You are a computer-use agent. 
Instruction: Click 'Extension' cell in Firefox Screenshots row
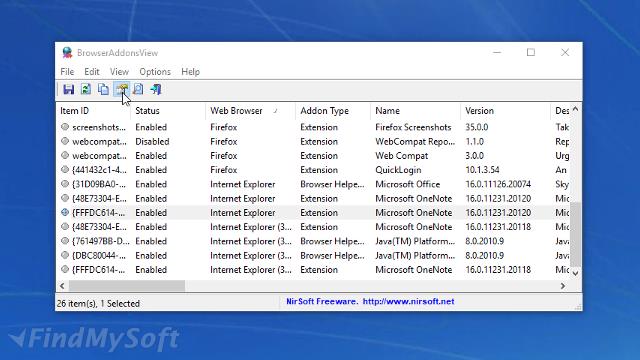(319, 127)
